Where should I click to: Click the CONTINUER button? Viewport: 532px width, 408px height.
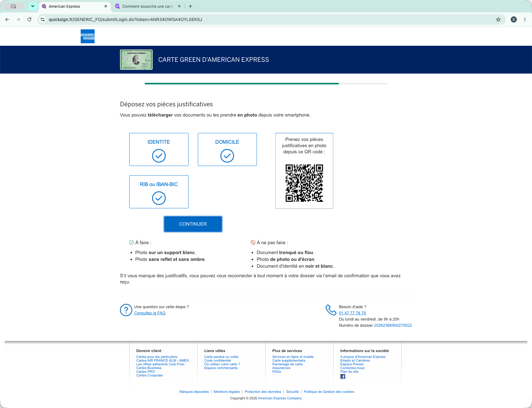193,224
